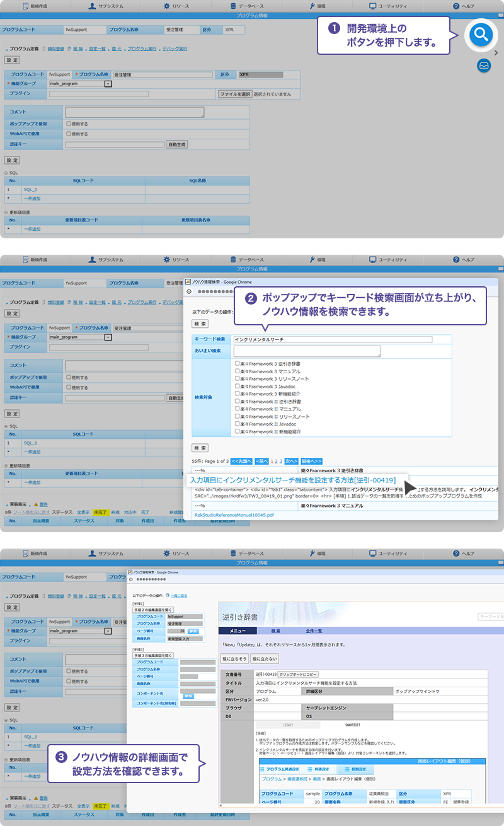Click the blue inbox tray circle icon

pyautogui.click(x=484, y=64)
